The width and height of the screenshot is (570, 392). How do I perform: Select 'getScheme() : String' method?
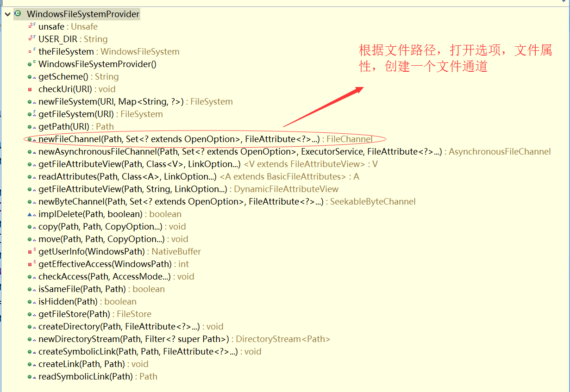(x=79, y=77)
